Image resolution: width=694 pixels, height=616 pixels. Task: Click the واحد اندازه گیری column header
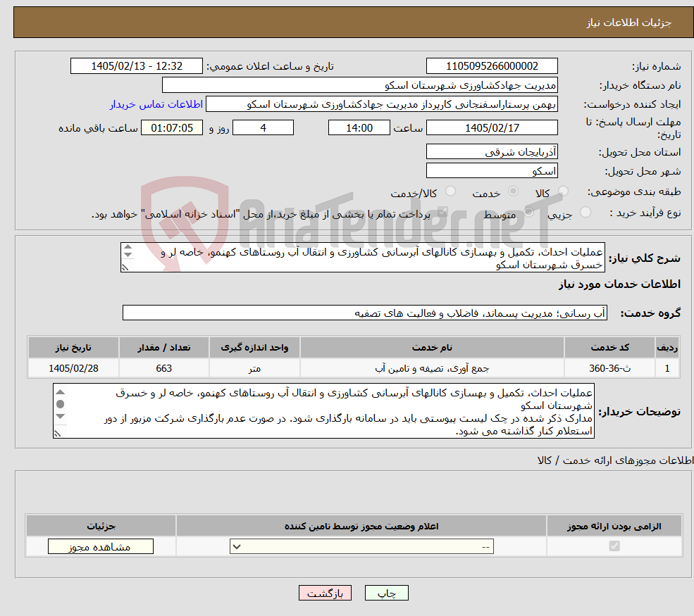[x=254, y=348]
